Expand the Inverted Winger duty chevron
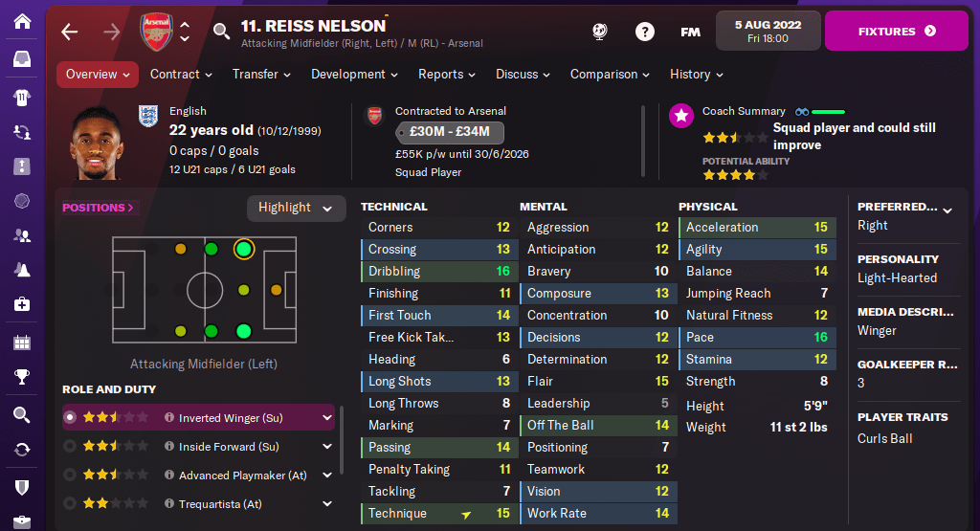 [327, 418]
